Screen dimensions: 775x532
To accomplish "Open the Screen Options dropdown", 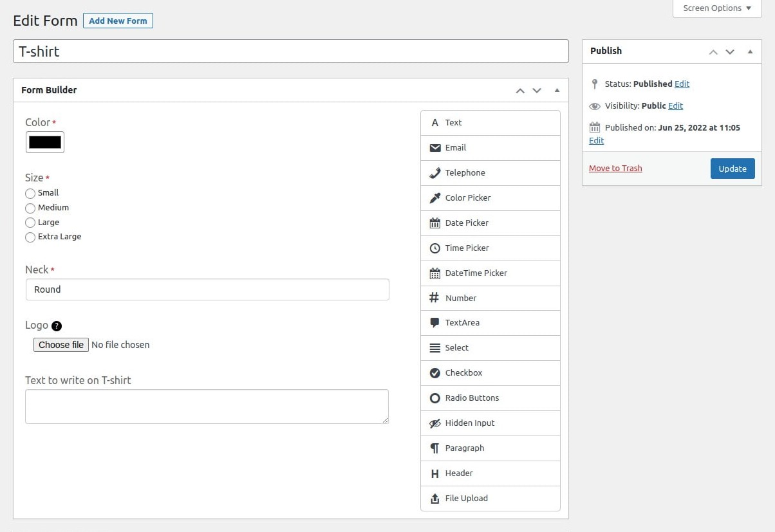I will [x=716, y=8].
